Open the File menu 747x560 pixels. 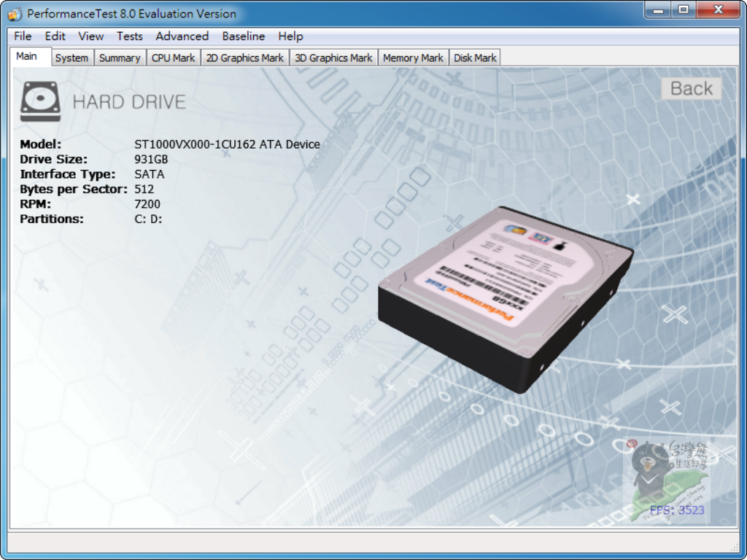(x=23, y=36)
